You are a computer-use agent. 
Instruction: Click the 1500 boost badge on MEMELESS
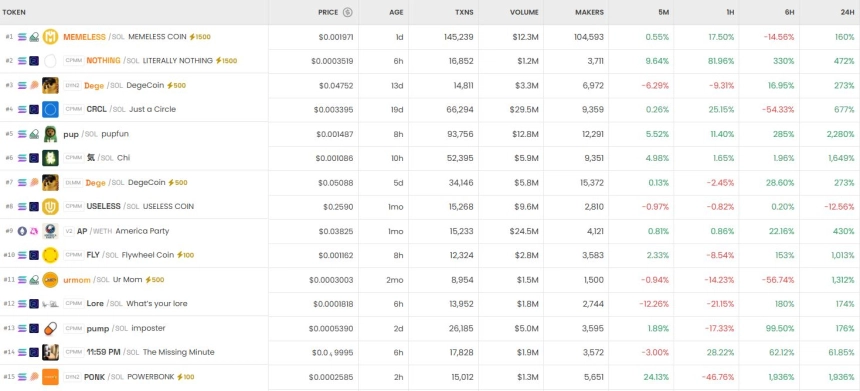click(x=200, y=37)
